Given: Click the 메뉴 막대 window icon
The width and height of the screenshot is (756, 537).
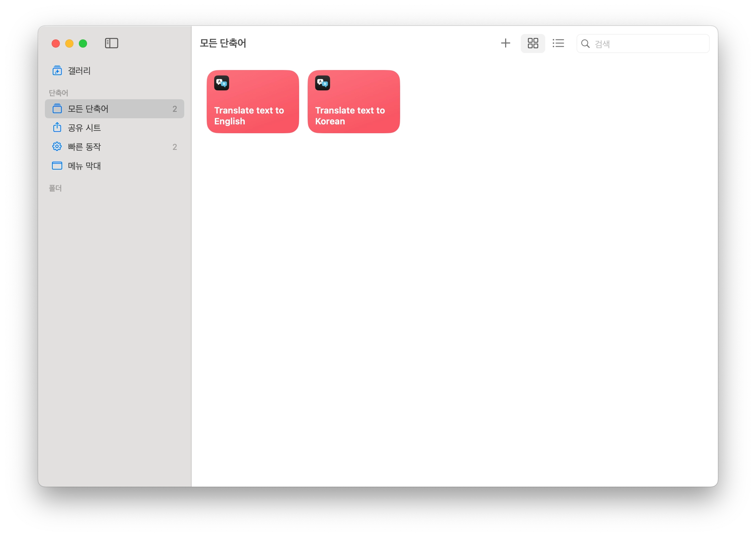Looking at the screenshot, I should [57, 166].
